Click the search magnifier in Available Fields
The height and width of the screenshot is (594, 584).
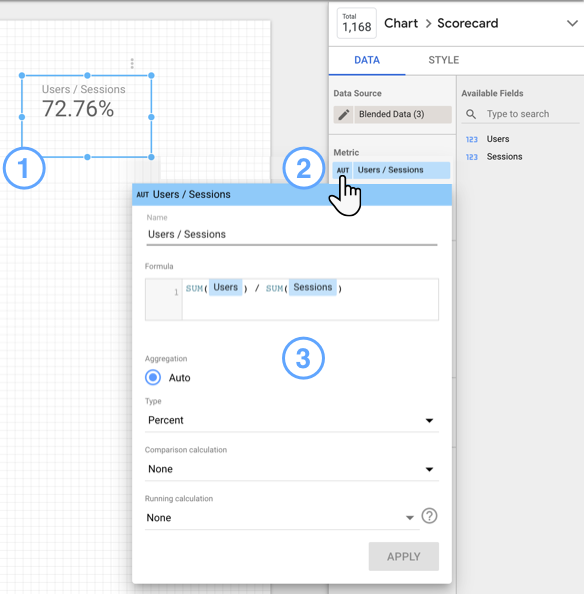click(471, 114)
